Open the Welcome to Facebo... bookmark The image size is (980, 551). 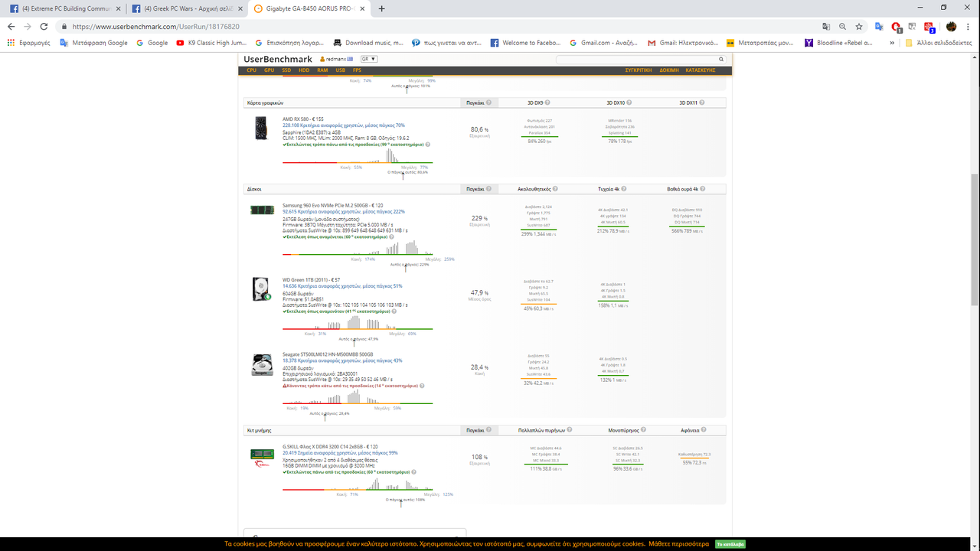pos(525,43)
